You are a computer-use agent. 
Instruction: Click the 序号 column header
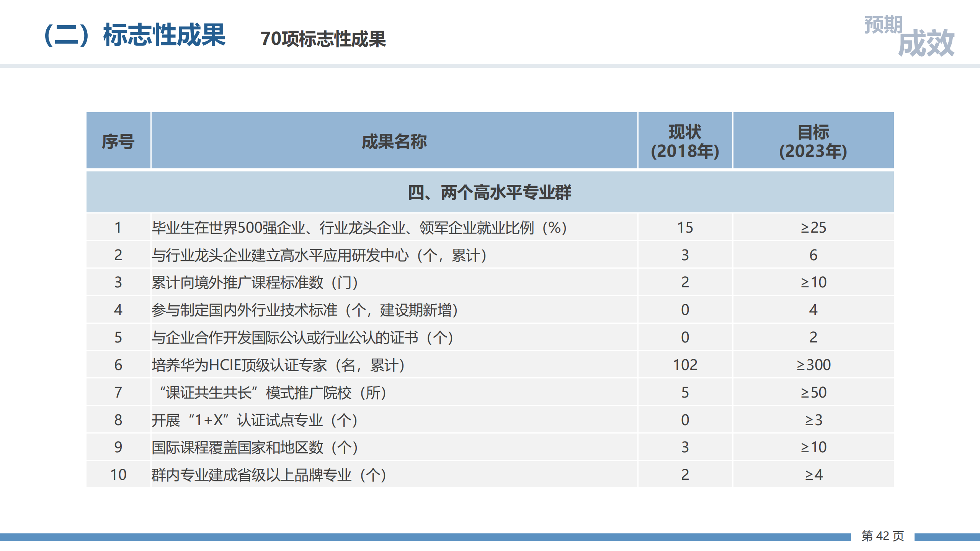(118, 142)
